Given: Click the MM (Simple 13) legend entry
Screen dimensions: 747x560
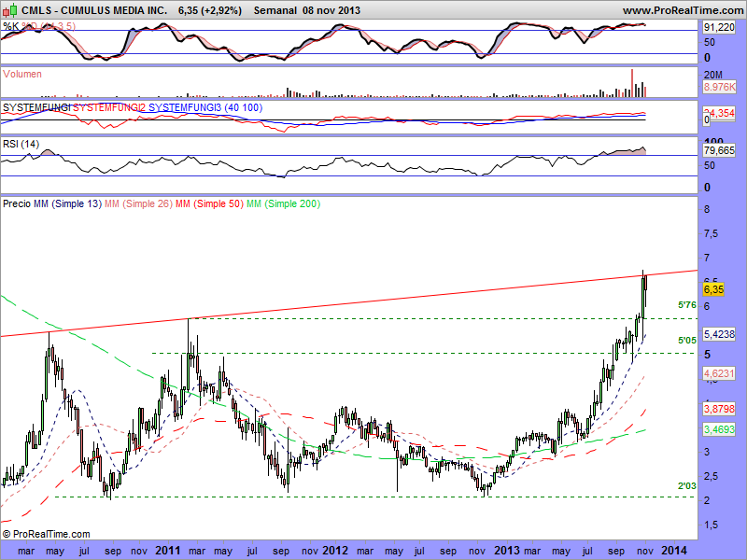Looking at the screenshot, I should click(67, 203).
